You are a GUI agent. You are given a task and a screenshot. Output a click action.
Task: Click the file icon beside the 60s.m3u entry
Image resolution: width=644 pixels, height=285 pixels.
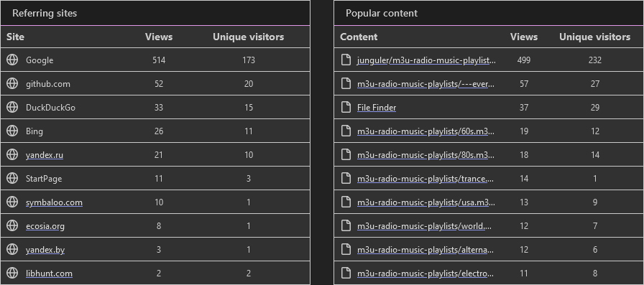[346, 131]
